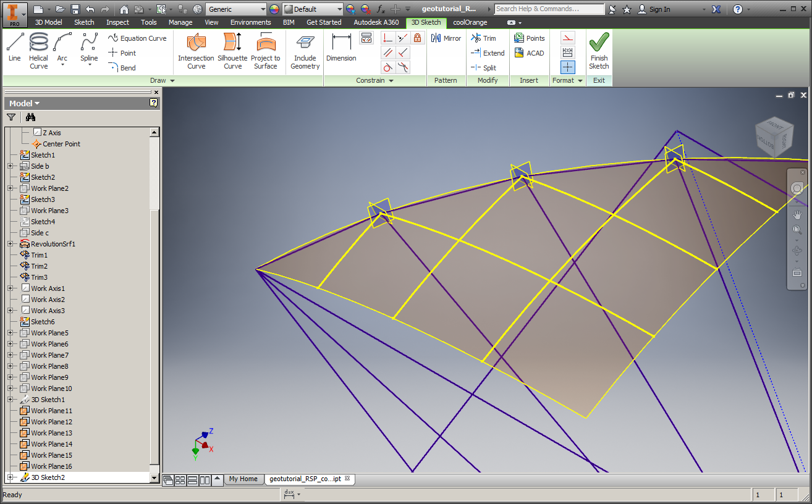The width and height of the screenshot is (812, 504).
Task: Select the Arc tool
Action: [62, 49]
